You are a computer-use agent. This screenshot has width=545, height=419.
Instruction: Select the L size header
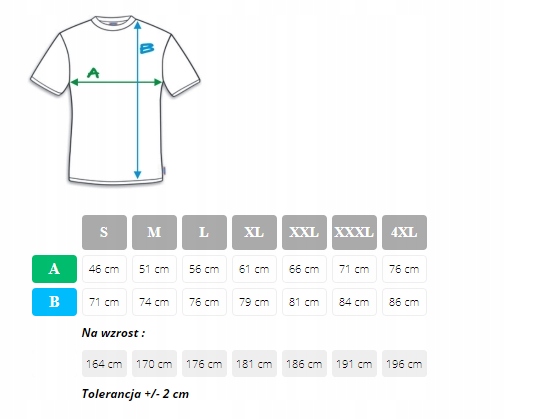[204, 232]
